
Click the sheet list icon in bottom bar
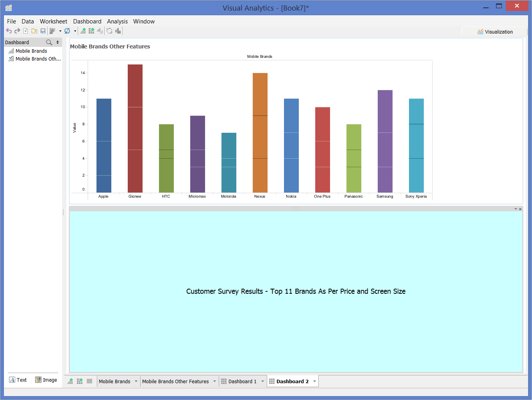pyautogui.click(x=89, y=381)
